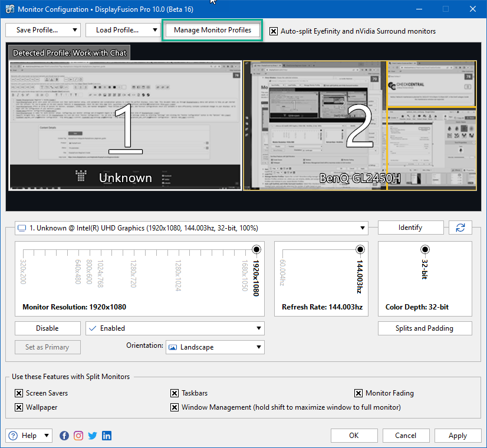Screen dimensions: 487x448
Task: Toggle Auto-split Eyefinity and nVidia Surround monitors
Action: pyautogui.click(x=274, y=31)
